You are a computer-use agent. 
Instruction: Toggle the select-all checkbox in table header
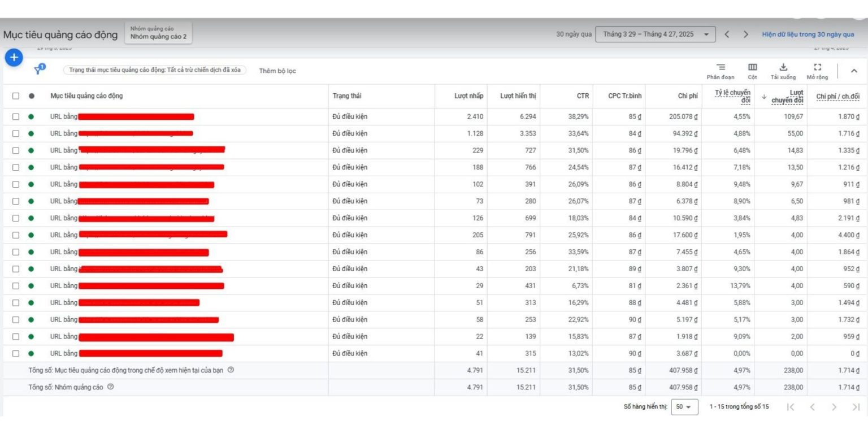(x=16, y=96)
